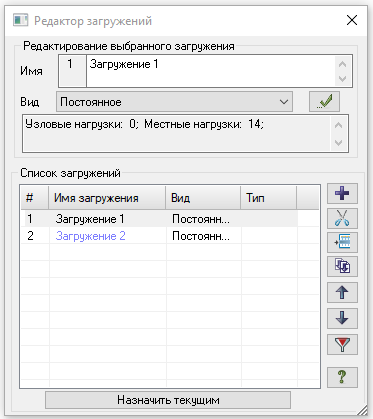373x419 pixels.
Task: Select the Загружение 1 row in list
Action: 159,219
